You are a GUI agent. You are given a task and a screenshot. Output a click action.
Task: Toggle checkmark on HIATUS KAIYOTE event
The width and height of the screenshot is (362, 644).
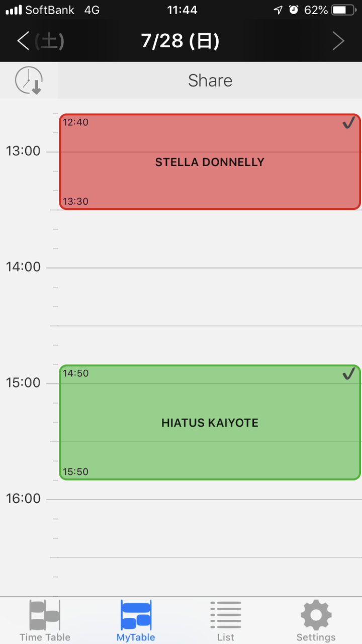[x=349, y=374]
